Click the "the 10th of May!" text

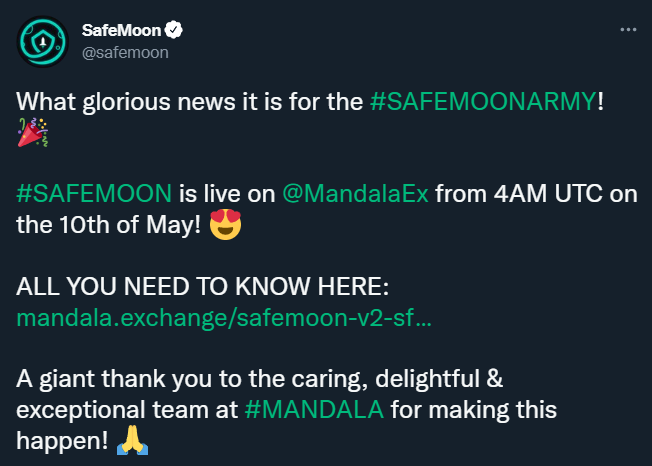[x=109, y=225]
